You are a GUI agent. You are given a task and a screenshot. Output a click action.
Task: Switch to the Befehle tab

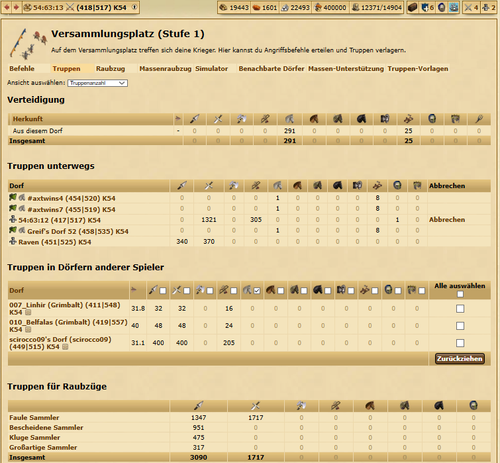click(x=22, y=69)
